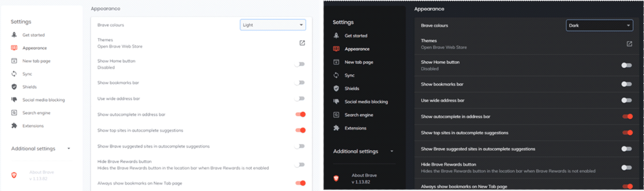Screen dimensions: 644x191
Task: Select New tab page in light sidebar
Action: (36, 61)
